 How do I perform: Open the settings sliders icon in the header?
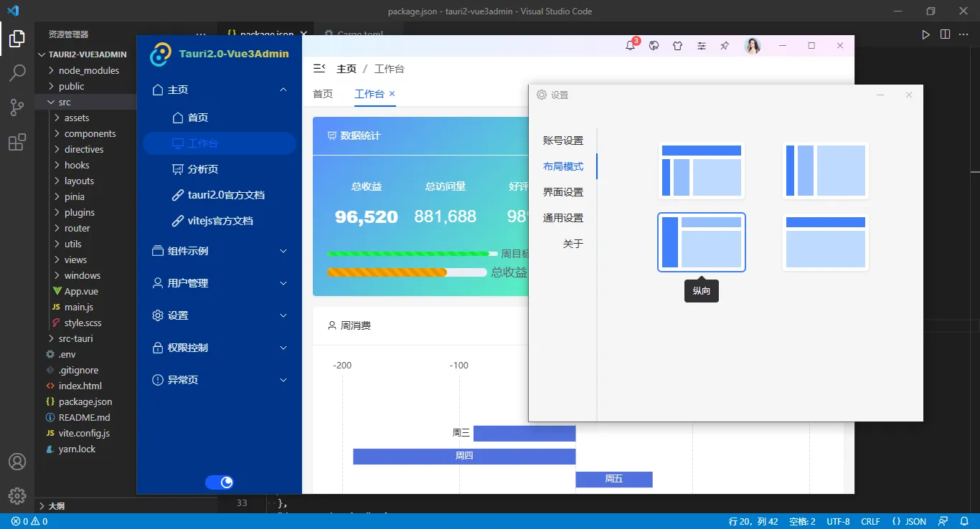(701, 45)
